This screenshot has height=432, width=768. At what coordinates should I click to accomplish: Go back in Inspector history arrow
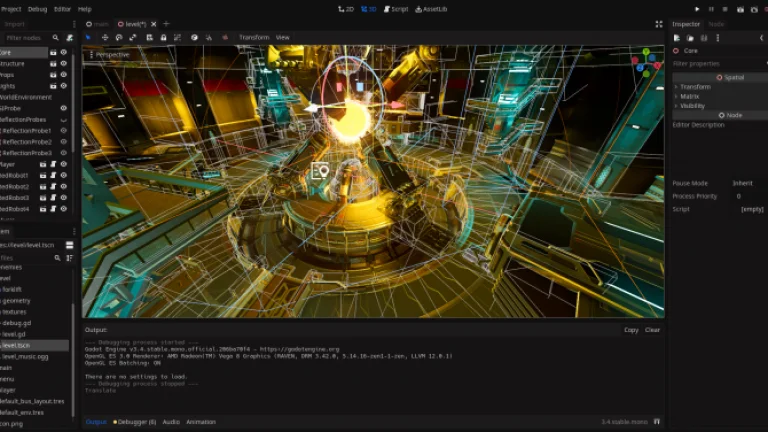762,38
